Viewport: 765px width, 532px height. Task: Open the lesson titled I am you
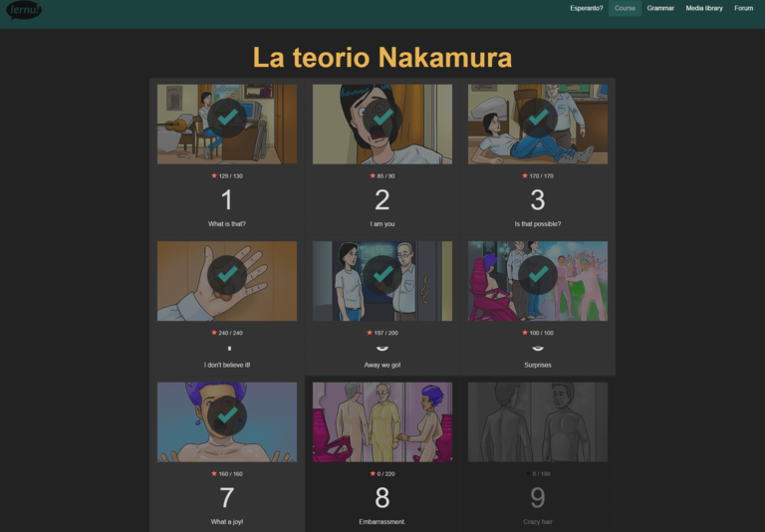pos(382,224)
